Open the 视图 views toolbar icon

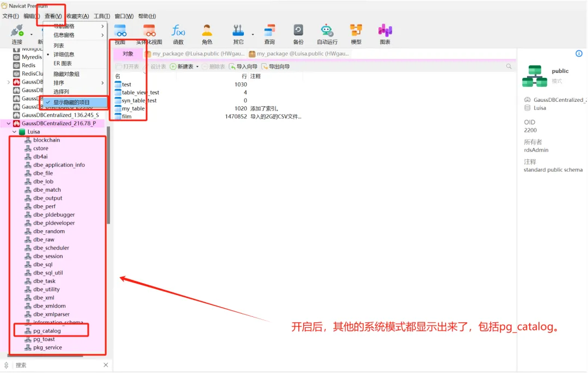coord(120,30)
